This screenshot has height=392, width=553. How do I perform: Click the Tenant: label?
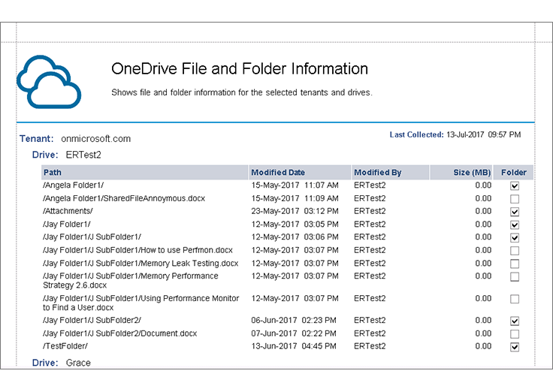pyautogui.click(x=36, y=138)
